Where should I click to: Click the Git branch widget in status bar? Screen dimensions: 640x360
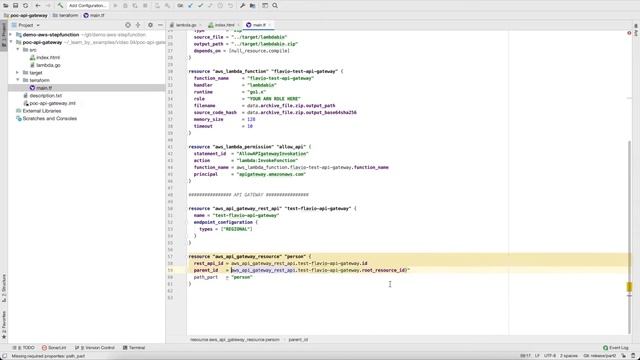(x=600, y=356)
